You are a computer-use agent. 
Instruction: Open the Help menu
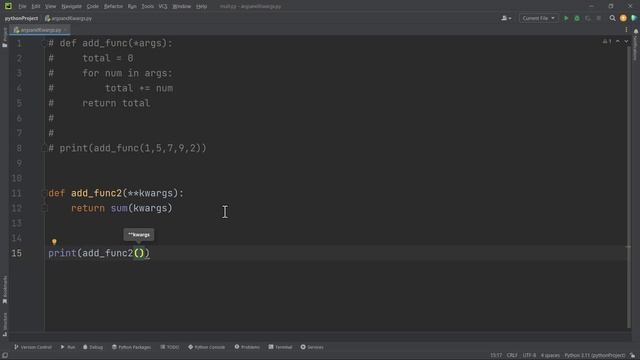[201, 7]
